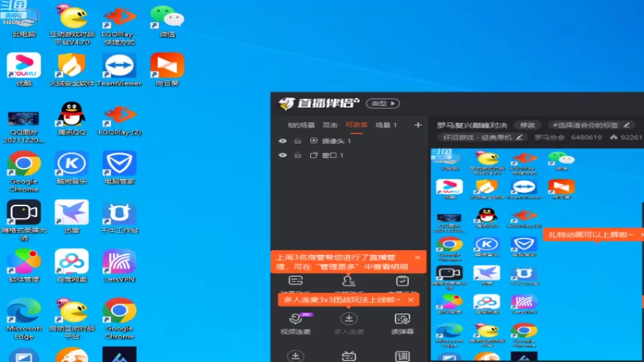Select the 优酷 Youku desktop icon
This screenshot has width=644, height=362.
point(24,69)
